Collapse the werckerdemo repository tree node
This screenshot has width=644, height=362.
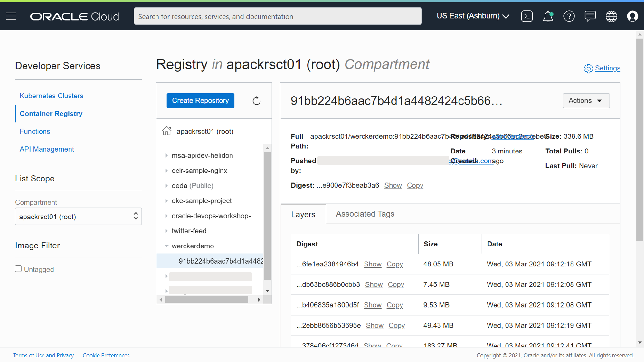click(x=166, y=246)
